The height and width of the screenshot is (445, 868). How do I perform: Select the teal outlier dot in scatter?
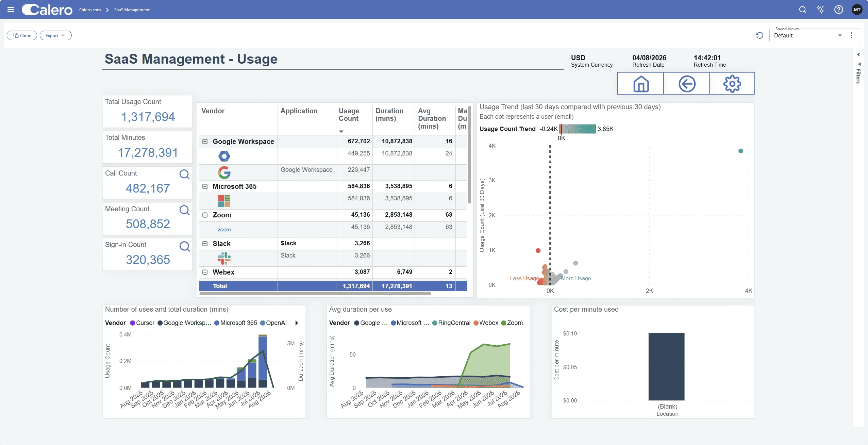tap(741, 151)
